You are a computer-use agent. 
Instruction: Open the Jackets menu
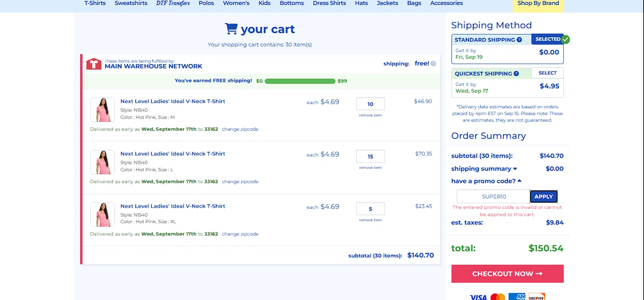387,3
